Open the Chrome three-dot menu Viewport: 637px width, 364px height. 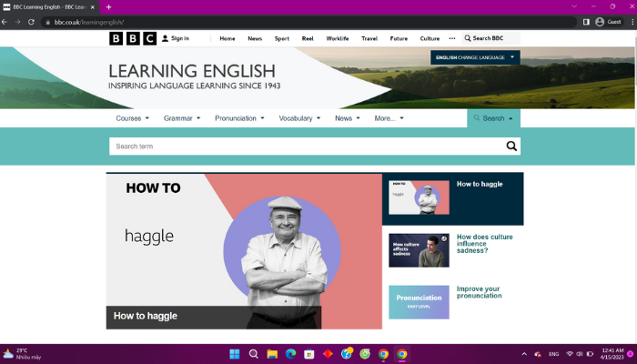[x=632, y=22]
